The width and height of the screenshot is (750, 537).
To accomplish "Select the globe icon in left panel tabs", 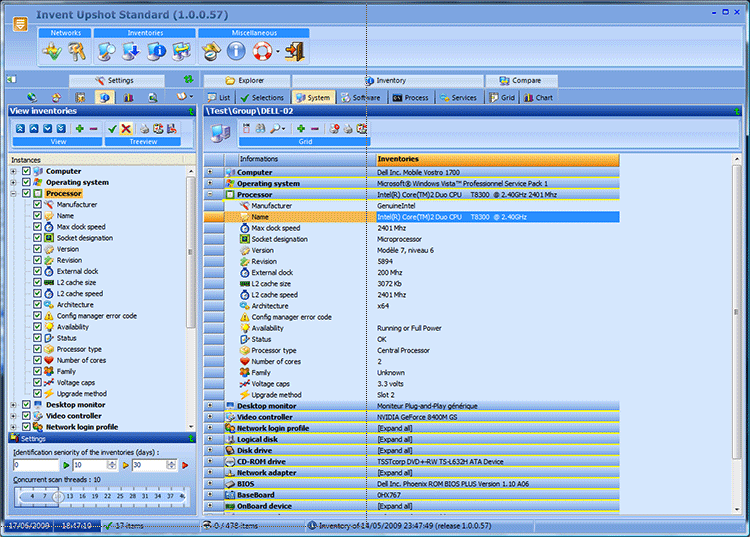I will pyautogui.click(x=32, y=98).
